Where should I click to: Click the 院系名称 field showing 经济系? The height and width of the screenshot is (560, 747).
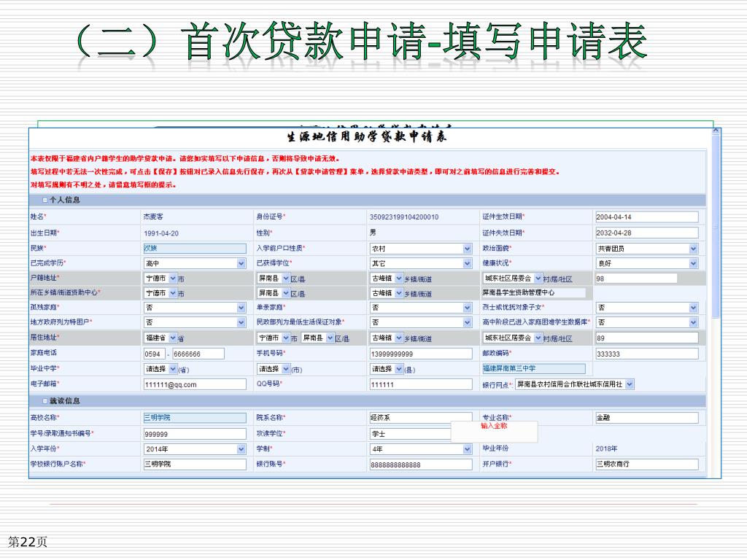421,418
